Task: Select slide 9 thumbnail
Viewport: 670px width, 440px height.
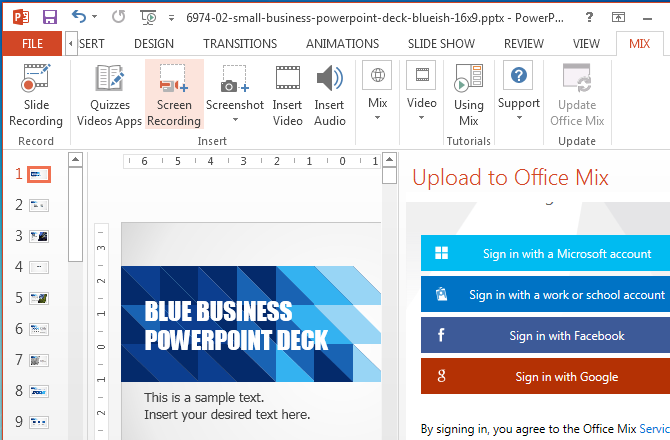Action: click(39, 422)
